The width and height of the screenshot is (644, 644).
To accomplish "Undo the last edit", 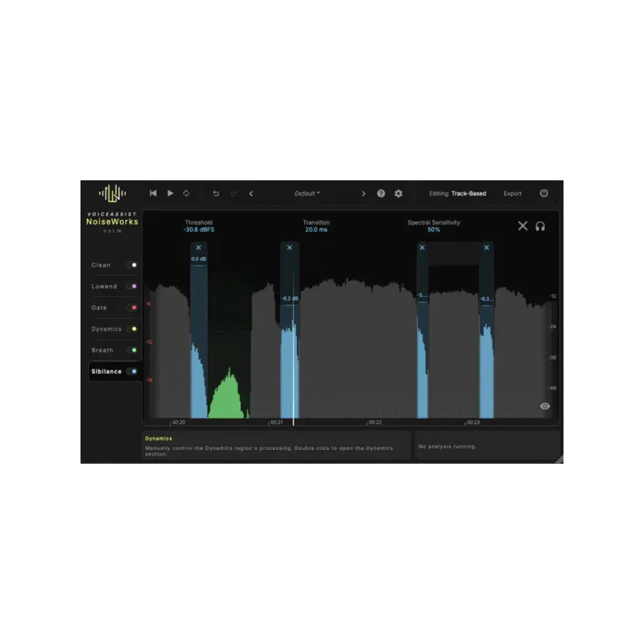I will coord(216,193).
